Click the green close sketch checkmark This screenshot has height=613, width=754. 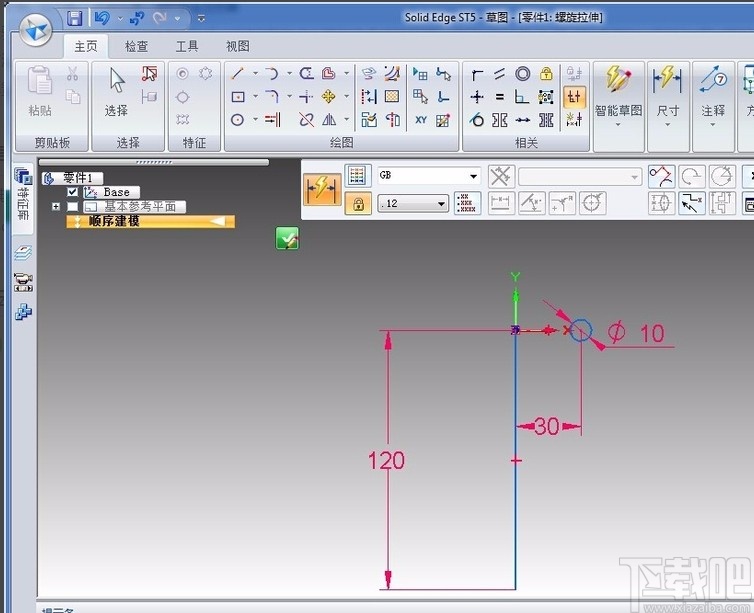(288, 239)
